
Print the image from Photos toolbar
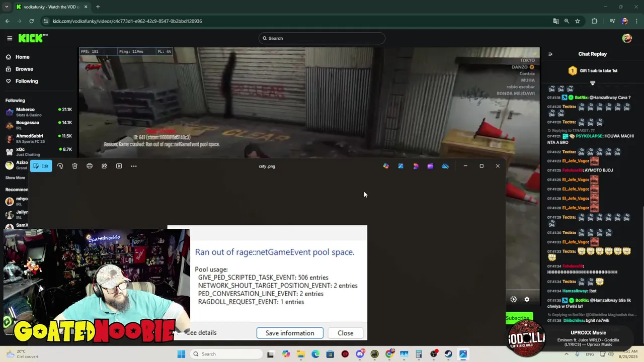[x=90, y=166]
